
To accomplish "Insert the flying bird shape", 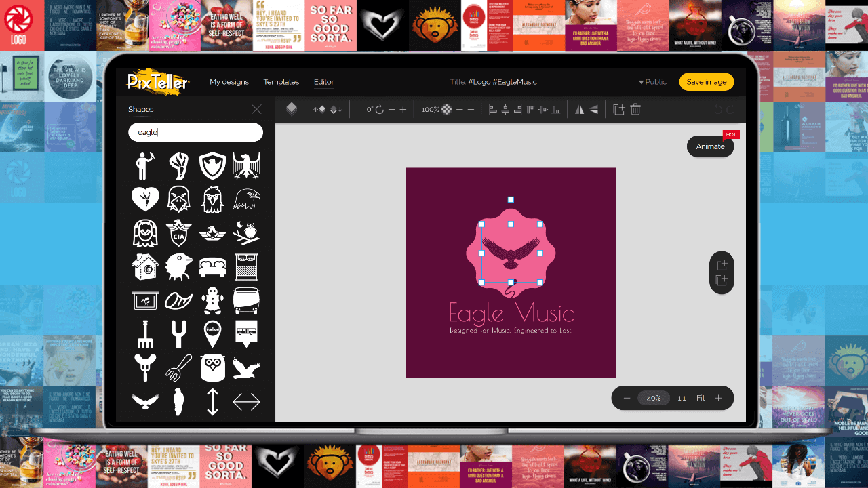I will click(246, 367).
